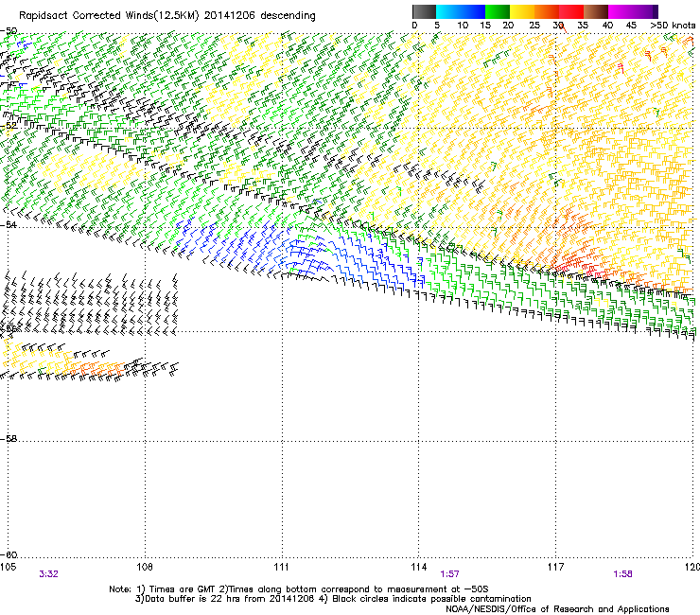
Task: Click the latitude label '-60'
Action: click(x=9, y=554)
